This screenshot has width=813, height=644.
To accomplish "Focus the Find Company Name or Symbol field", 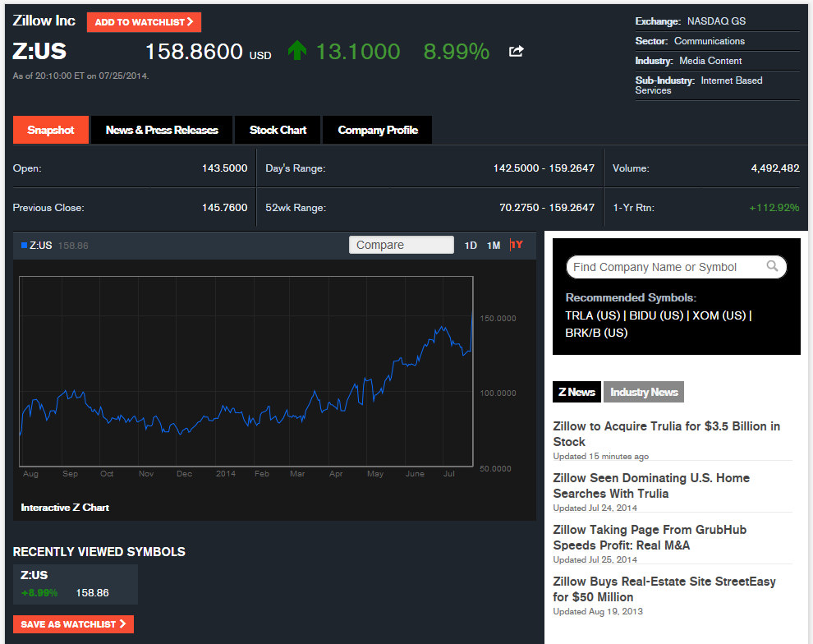I will [x=677, y=267].
